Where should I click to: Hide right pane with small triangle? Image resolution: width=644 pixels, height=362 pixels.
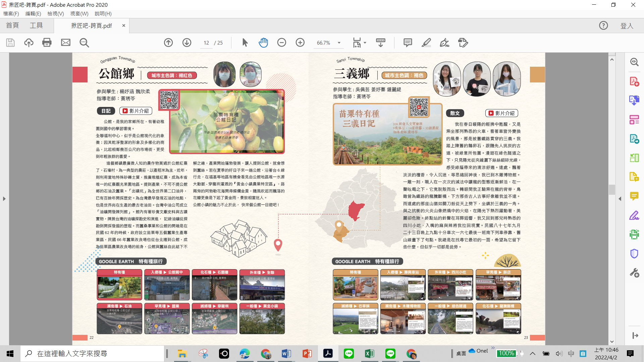(620, 199)
